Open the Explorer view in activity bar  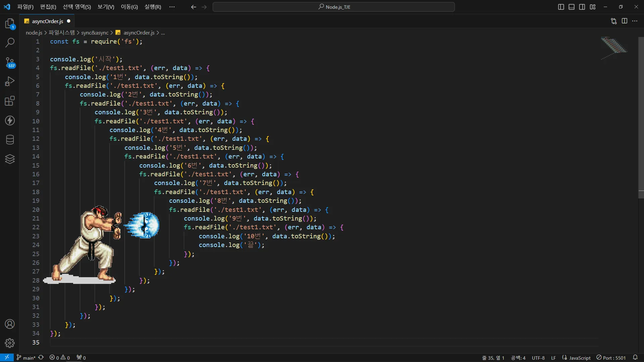pyautogui.click(x=10, y=23)
